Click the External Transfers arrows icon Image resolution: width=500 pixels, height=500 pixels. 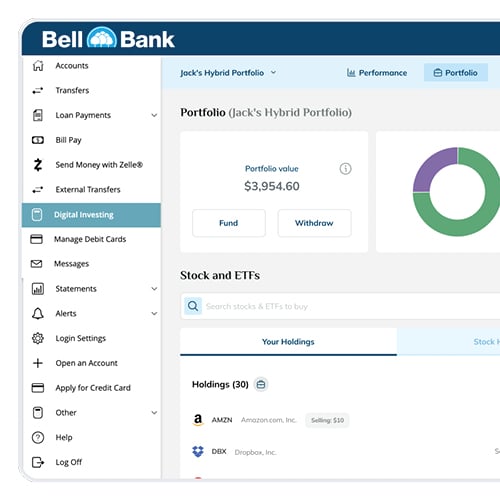pos(38,190)
